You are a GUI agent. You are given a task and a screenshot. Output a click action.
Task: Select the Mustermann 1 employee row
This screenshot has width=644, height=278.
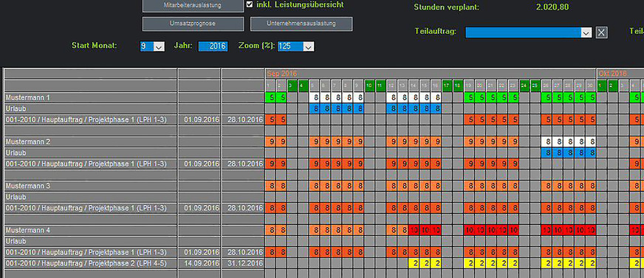[x=90, y=97]
